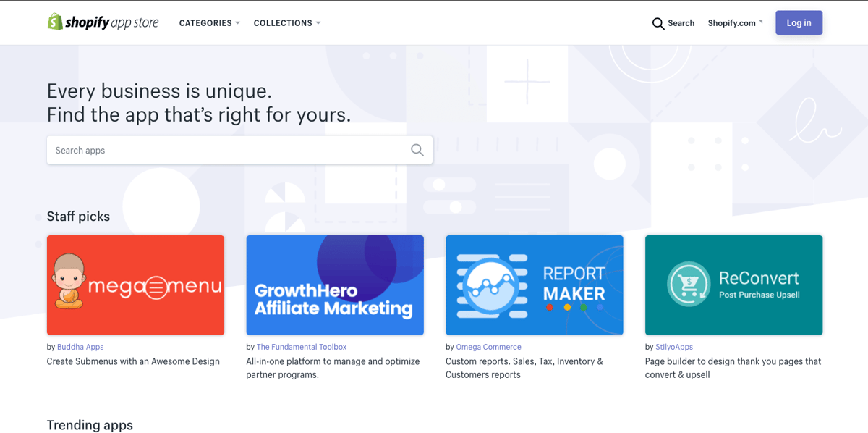Viewport: 868px width, 433px height.
Task: Open the Report Maker app by clicking its card
Action: point(534,285)
